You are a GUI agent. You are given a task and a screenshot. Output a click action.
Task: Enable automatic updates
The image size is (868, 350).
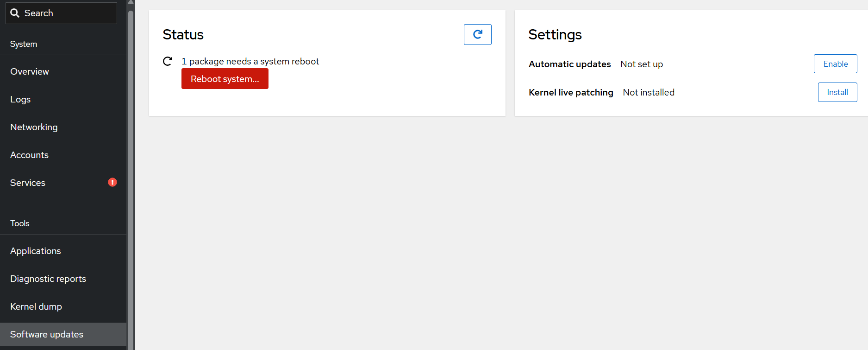point(835,64)
